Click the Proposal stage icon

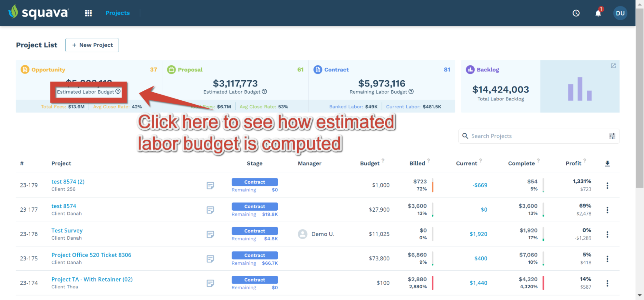point(171,69)
